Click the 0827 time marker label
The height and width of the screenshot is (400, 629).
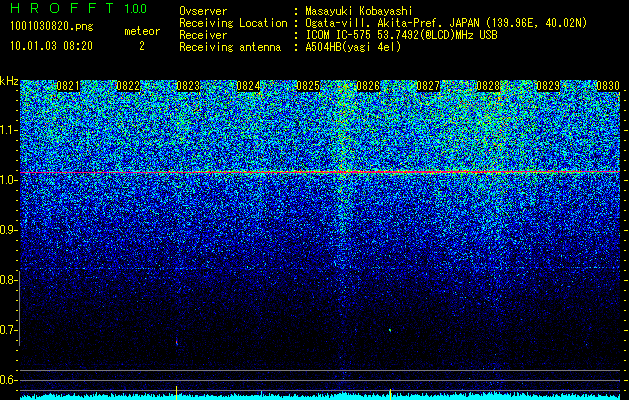428,86
